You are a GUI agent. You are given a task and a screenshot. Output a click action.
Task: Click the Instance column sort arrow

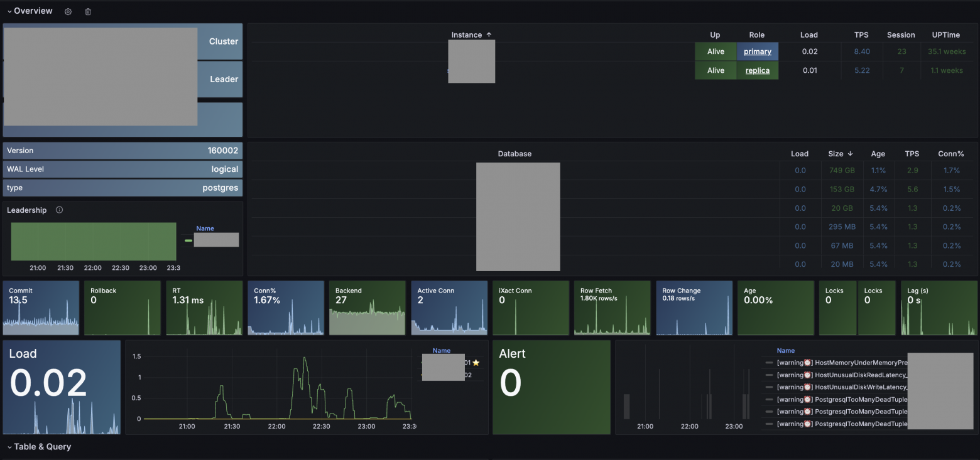tap(489, 35)
